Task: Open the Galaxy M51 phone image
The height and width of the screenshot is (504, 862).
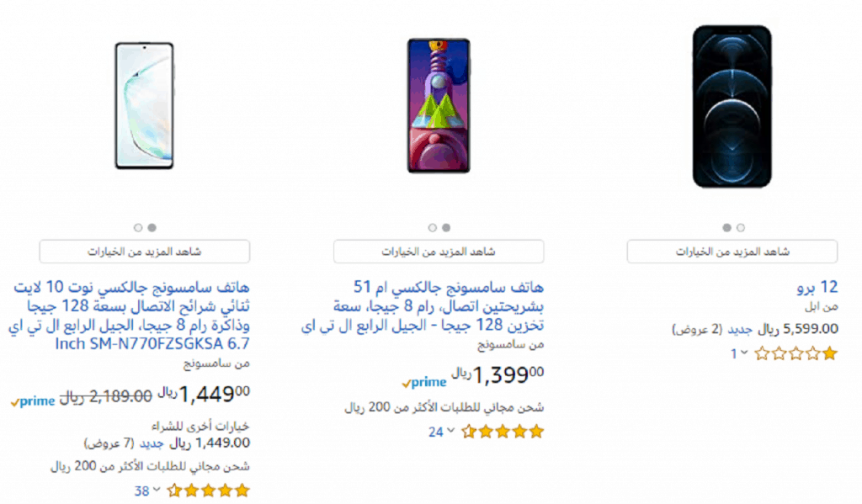Action: [x=439, y=105]
